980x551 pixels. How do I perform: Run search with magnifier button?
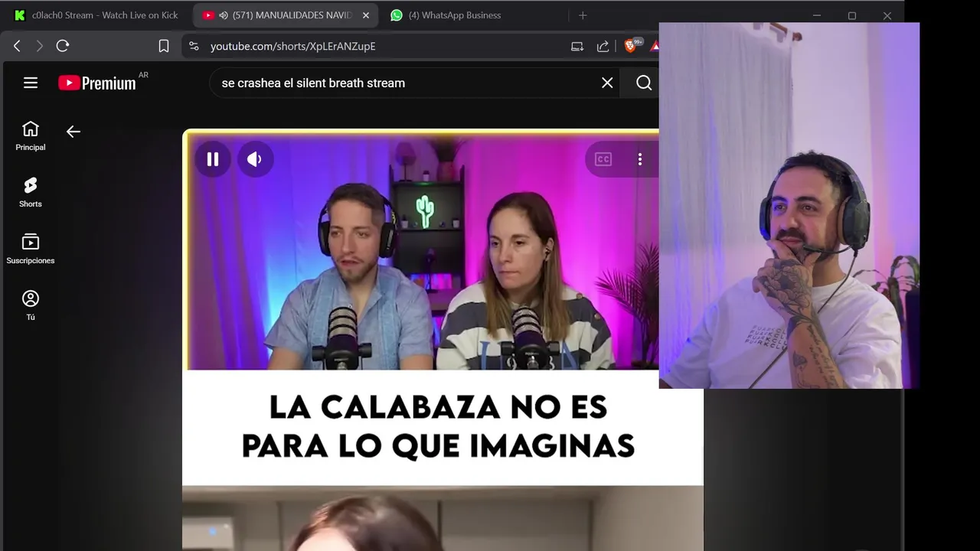pos(644,83)
